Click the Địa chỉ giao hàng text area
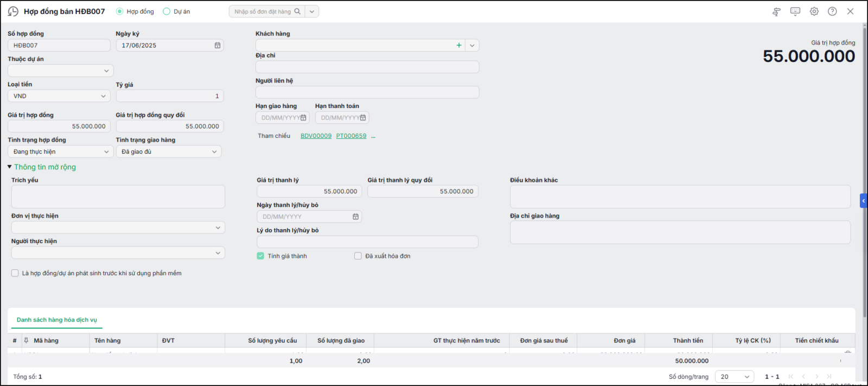 680,232
